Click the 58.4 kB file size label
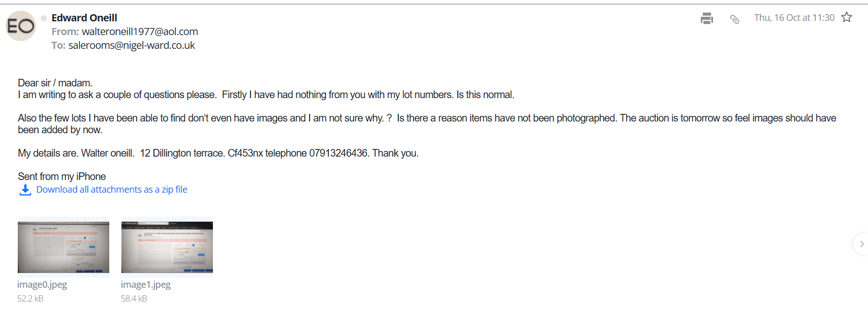Viewport: 868px width, 332px height. 134,298
